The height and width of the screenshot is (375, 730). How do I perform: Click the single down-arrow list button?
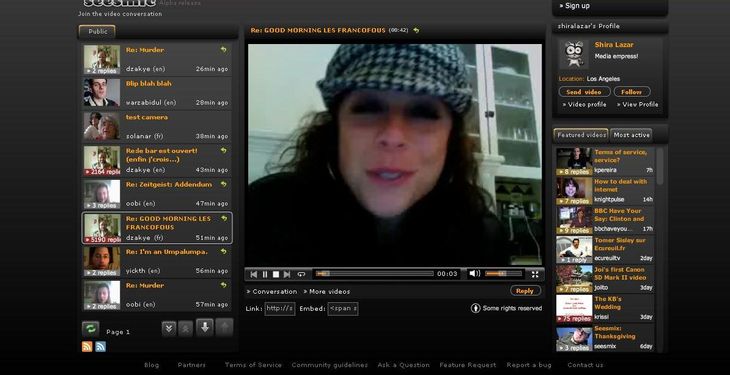pos(204,327)
